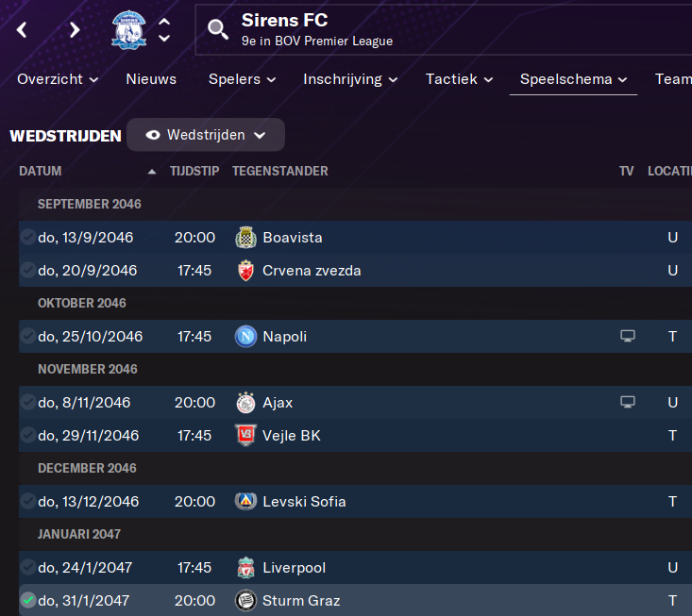Click the TV icon on Napoli row
692x616 pixels.
(627, 337)
